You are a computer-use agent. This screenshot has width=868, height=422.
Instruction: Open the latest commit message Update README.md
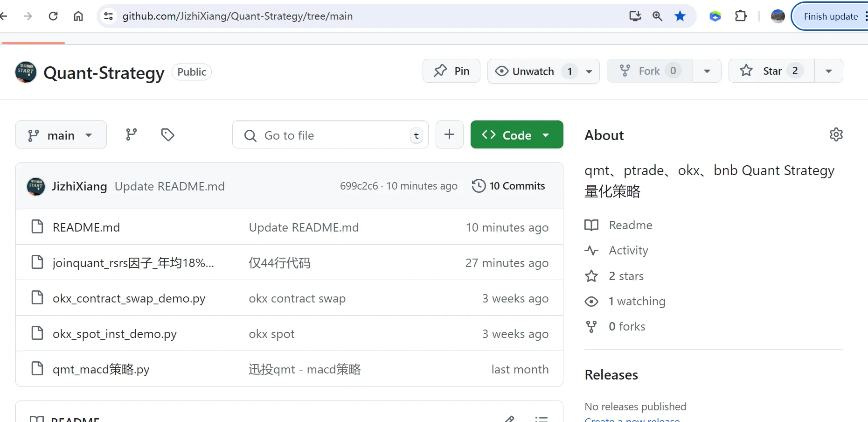pyautogui.click(x=170, y=186)
